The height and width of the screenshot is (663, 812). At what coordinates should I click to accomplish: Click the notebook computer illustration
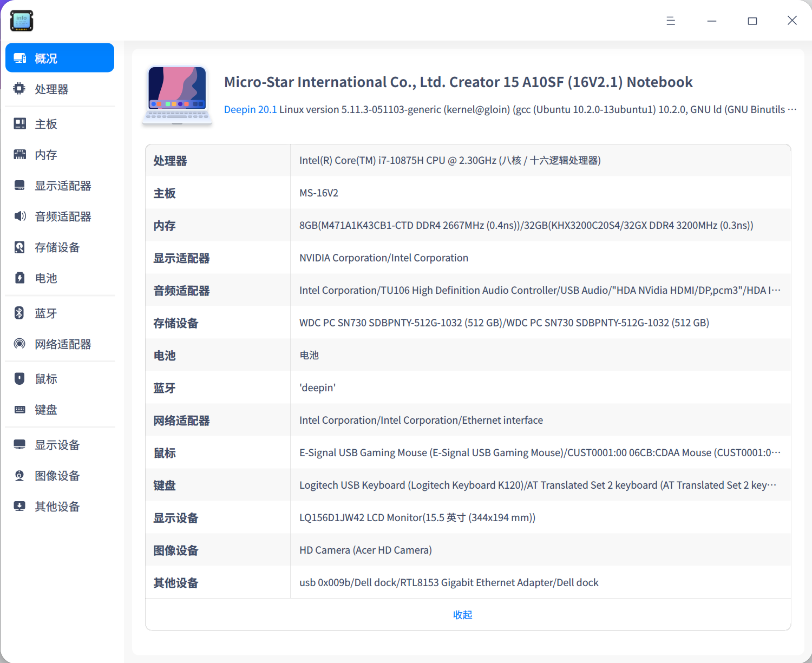[x=177, y=96]
